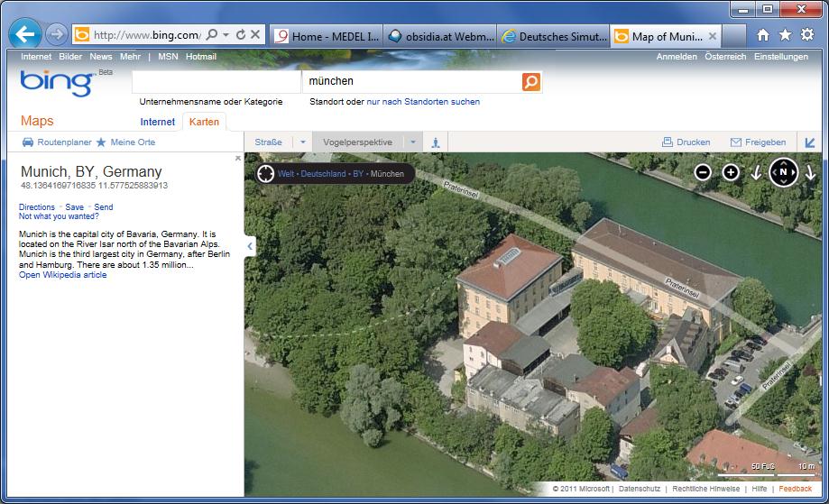The height and width of the screenshot is (504, 829).
Task: Click the locate-me crosshair icon
Action: tap(265, 173)
